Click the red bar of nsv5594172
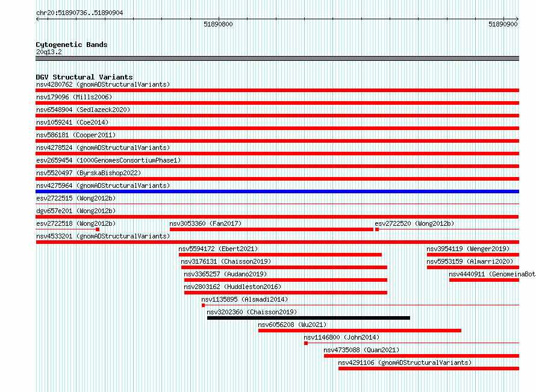 (280, 255)
